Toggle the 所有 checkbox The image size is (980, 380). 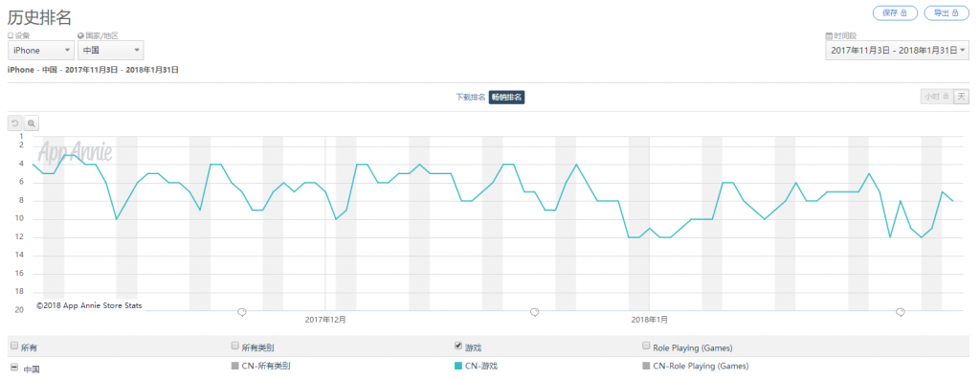click(x=14, y=346)
